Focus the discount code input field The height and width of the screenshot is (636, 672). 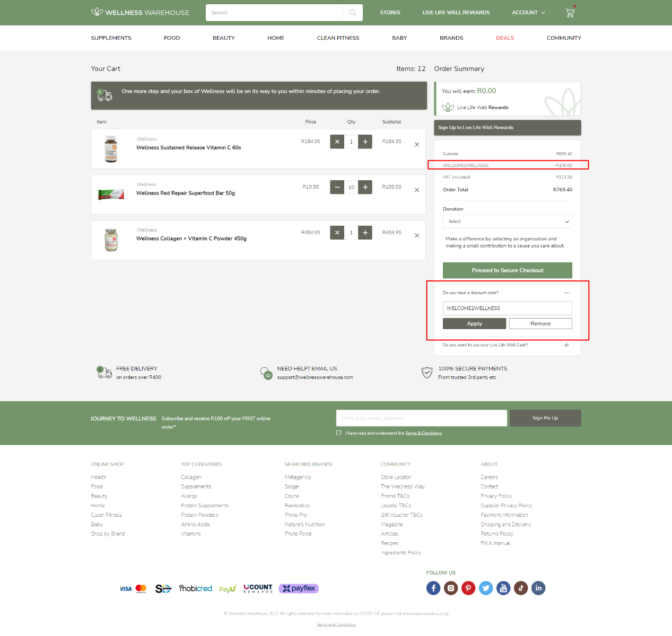pyautogui.click(x=508, y=308)
